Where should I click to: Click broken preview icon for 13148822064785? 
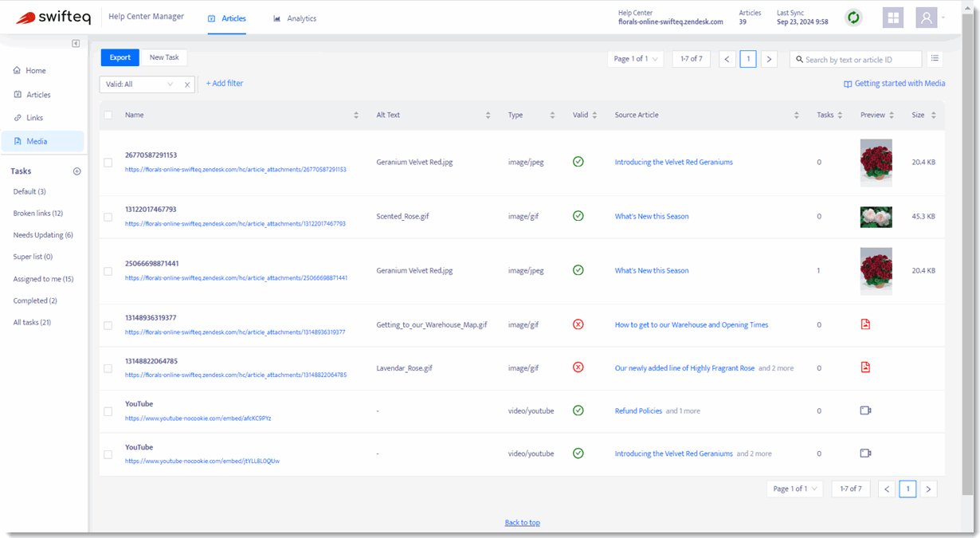click(x=865, y=367)
